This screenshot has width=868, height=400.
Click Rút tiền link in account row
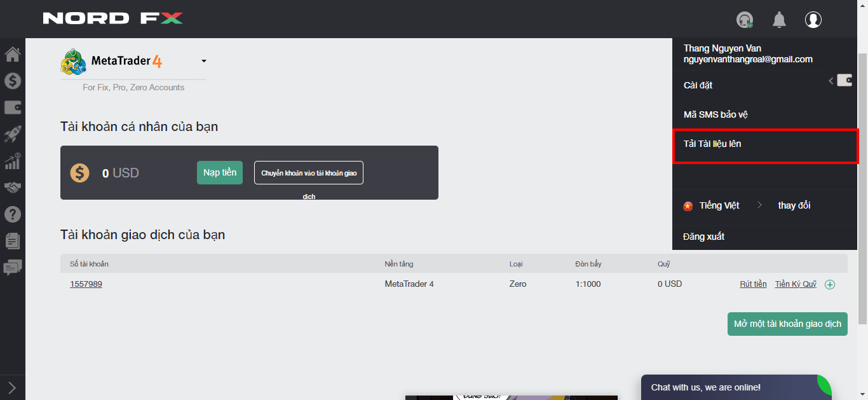753,284
